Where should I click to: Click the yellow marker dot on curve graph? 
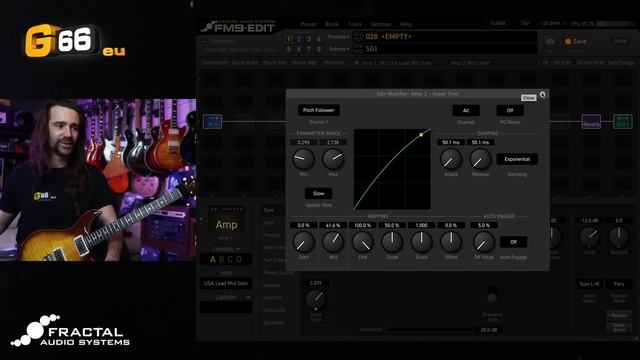tap(421, 135)
